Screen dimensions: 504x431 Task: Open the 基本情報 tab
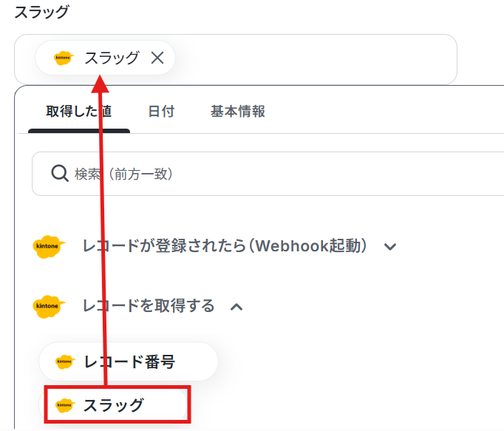point(238,112)
